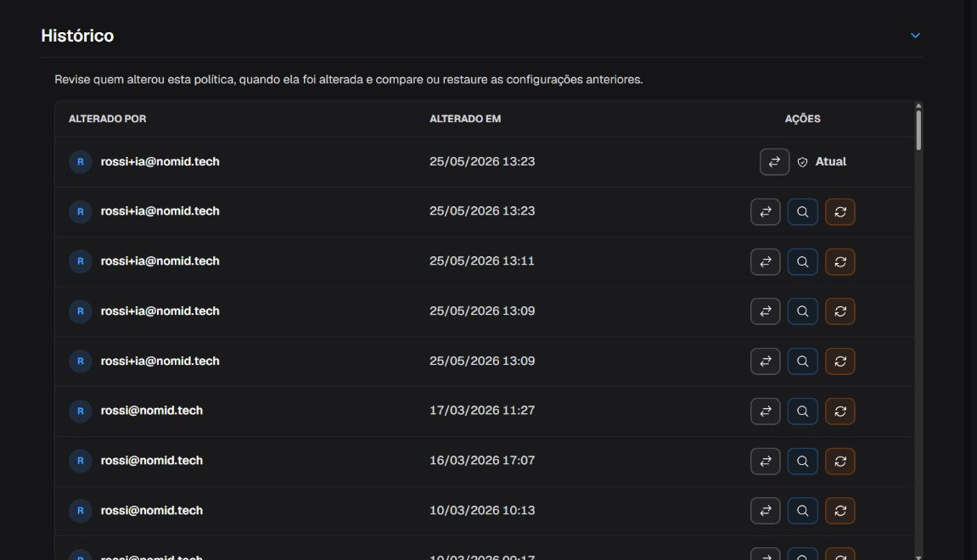This screenshot has width=977, height=560.
Task: Click the shield icon beside Atual
Action: 802,162
